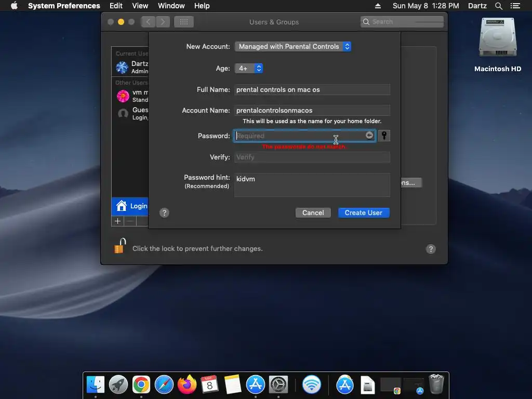Viewport: 532px width, 399px height.
Task: Open the View menu
Action: click(140, 6)
